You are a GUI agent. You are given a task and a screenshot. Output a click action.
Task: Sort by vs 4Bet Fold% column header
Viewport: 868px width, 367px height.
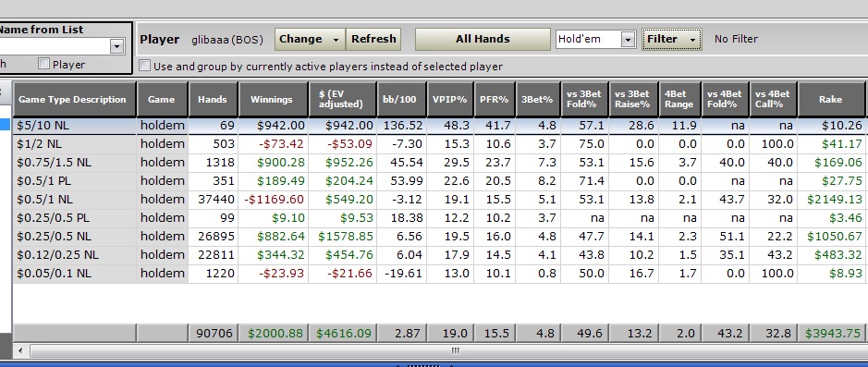point(725,100)
